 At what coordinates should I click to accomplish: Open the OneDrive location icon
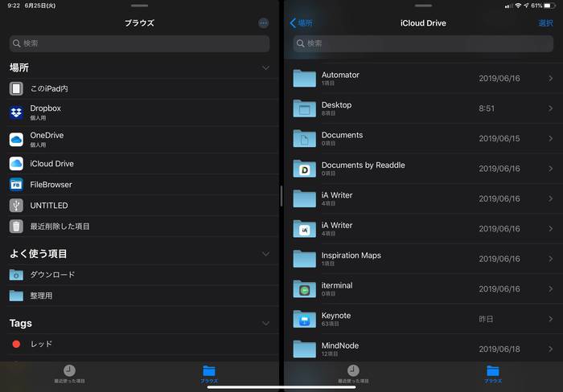(x=16, y=140)
